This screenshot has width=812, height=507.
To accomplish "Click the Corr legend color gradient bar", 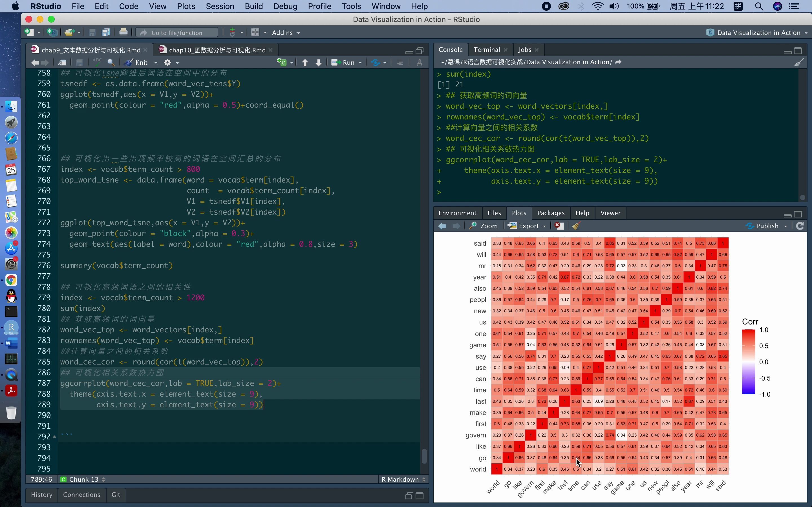I will pyautogui.click(x=748, y=362).
